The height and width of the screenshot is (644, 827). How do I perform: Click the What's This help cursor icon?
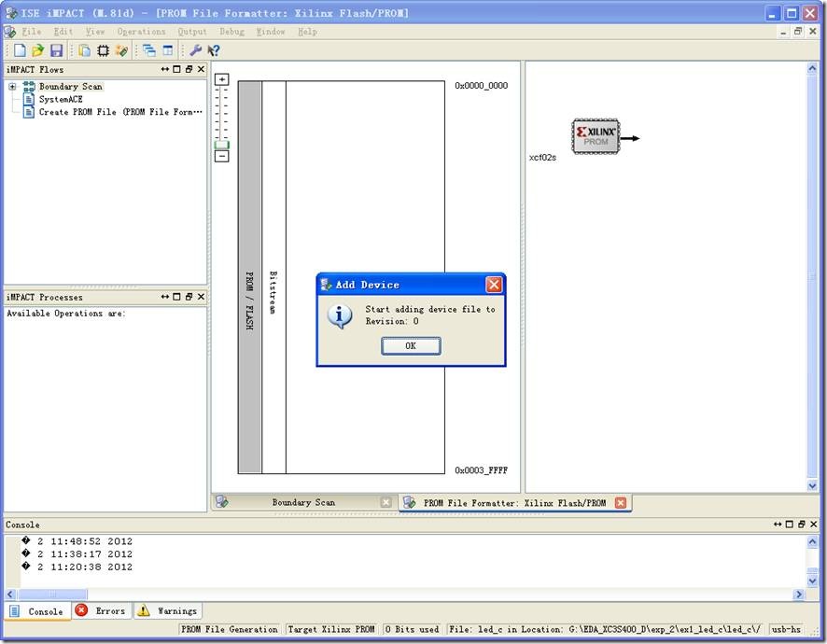[214, 50]
